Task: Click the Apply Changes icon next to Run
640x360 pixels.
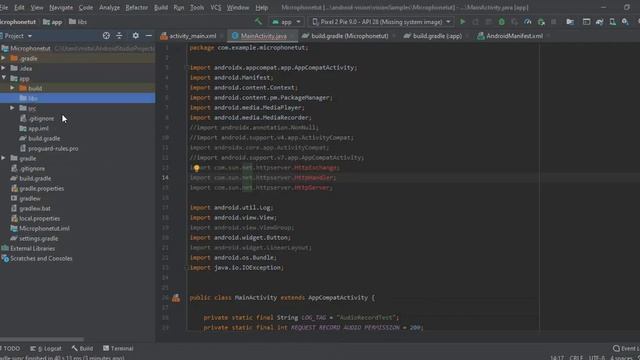Action: pyautogui.click(x=476, y=22)
